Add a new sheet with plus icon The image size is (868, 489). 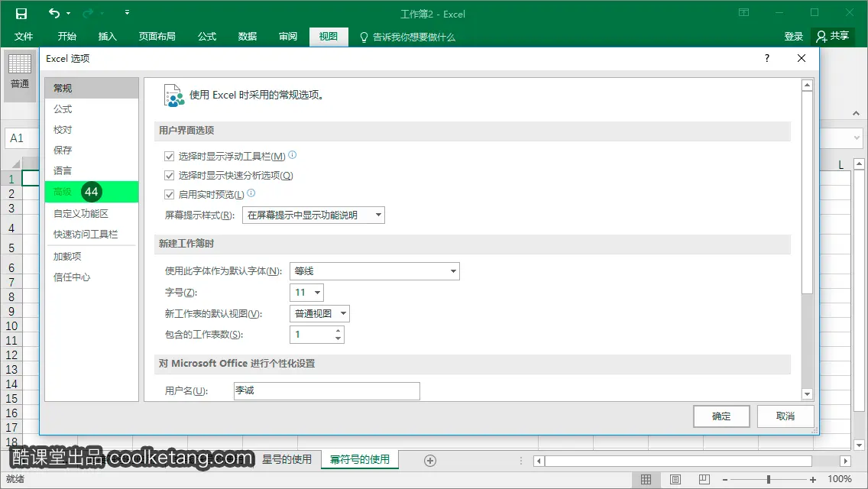430,461
